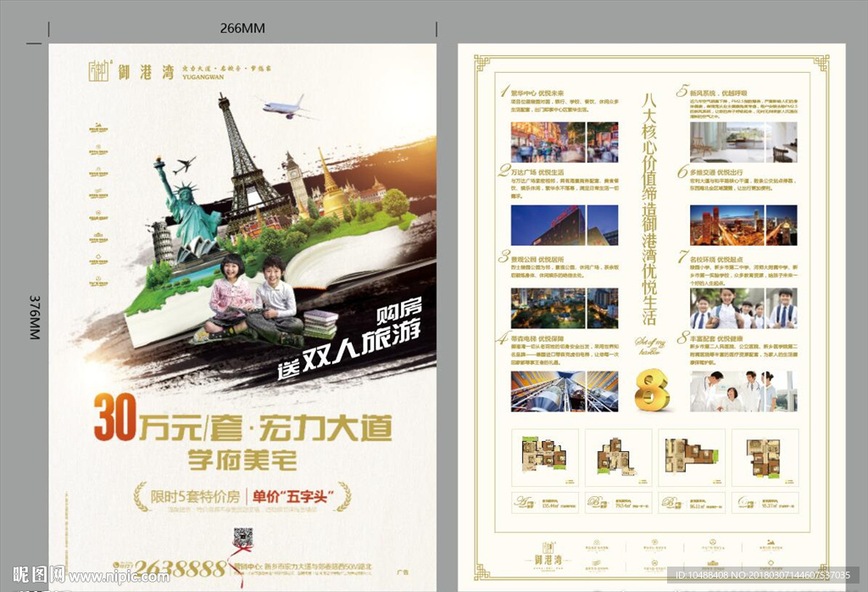Click the stack of books beside the children
This screenshot has height=592, width=868.
[320, 324]
